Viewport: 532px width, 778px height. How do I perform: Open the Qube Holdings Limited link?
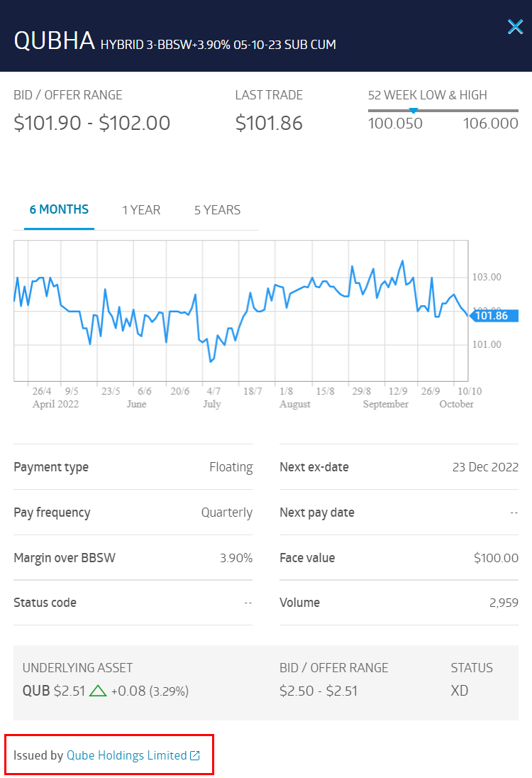(x=126, y=755)
